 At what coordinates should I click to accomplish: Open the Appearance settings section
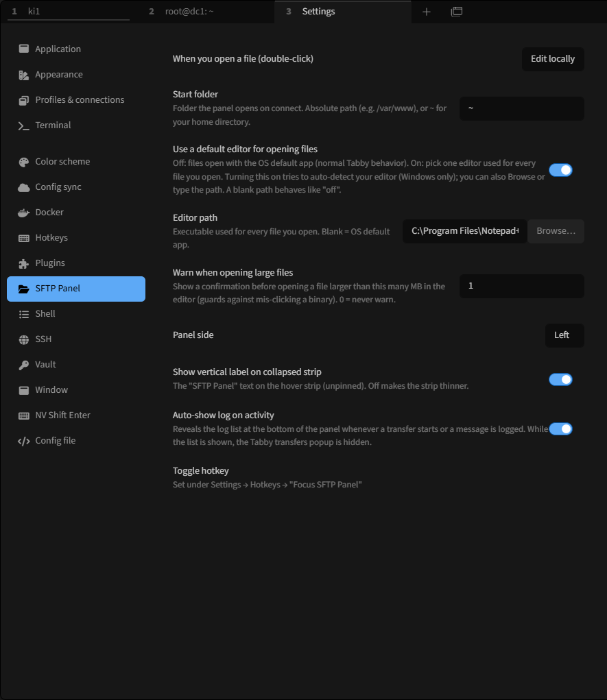tap(76, 75)
